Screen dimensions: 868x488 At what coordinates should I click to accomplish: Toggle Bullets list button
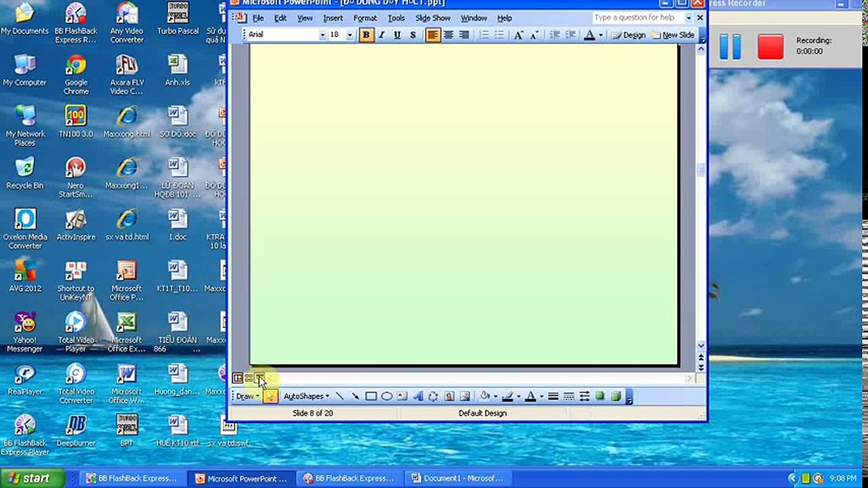coord(499,35)
